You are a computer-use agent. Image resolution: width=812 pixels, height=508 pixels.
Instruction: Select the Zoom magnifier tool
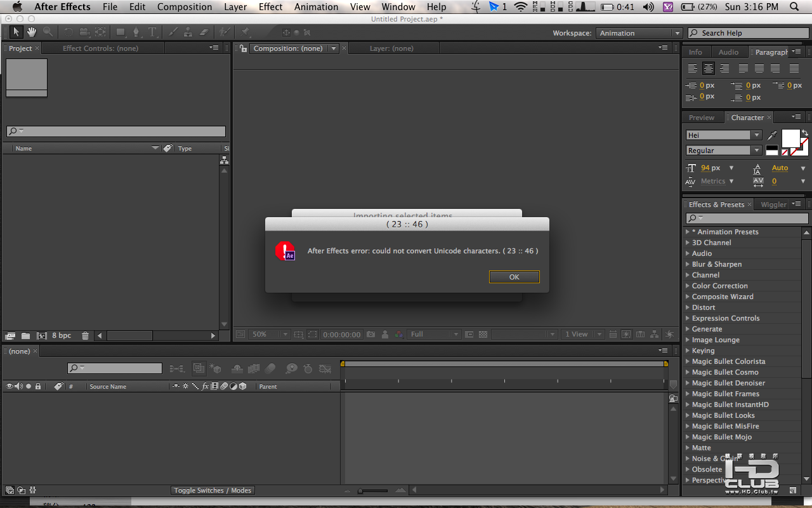pyautogui.click(x=48, y=32)
